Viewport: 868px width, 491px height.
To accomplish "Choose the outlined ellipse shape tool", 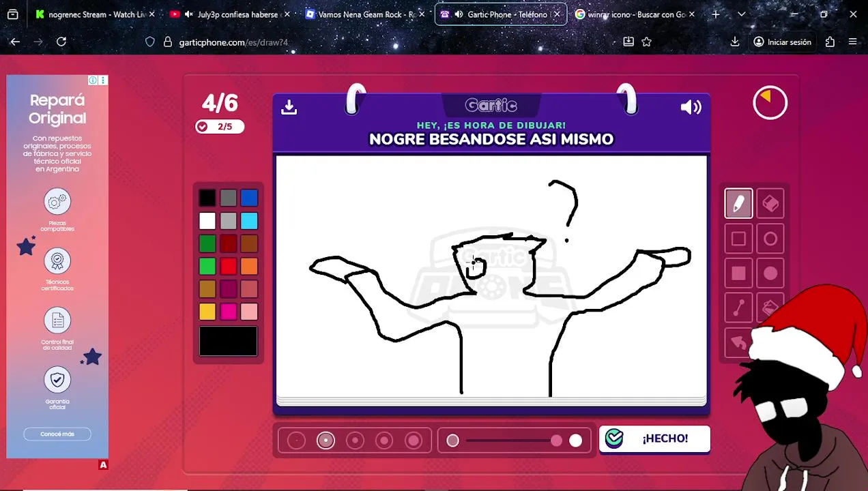I will point(770,239).
